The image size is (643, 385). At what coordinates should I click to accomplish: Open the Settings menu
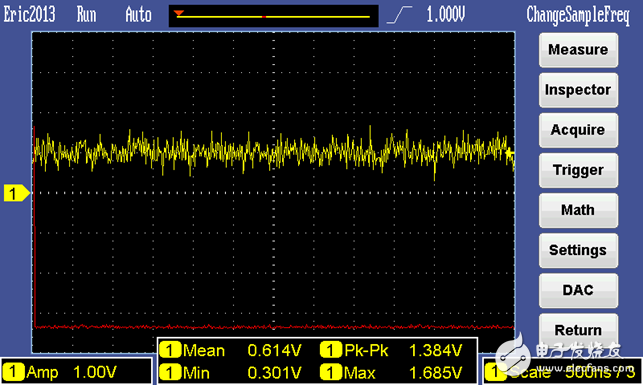tap(578, 251)
